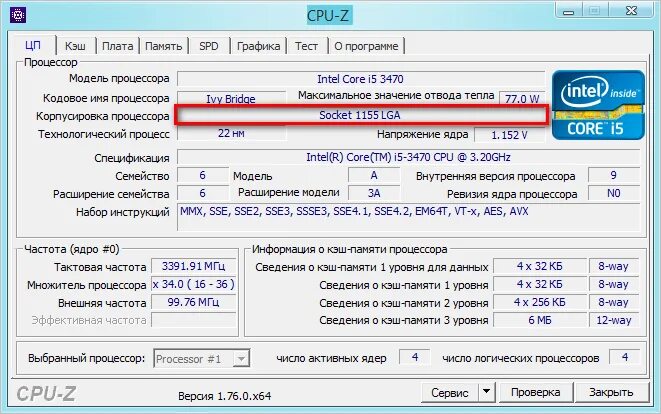This screenshot has width=661, height=414.
Task: Open the Память tab
Action: pos(164,46)
